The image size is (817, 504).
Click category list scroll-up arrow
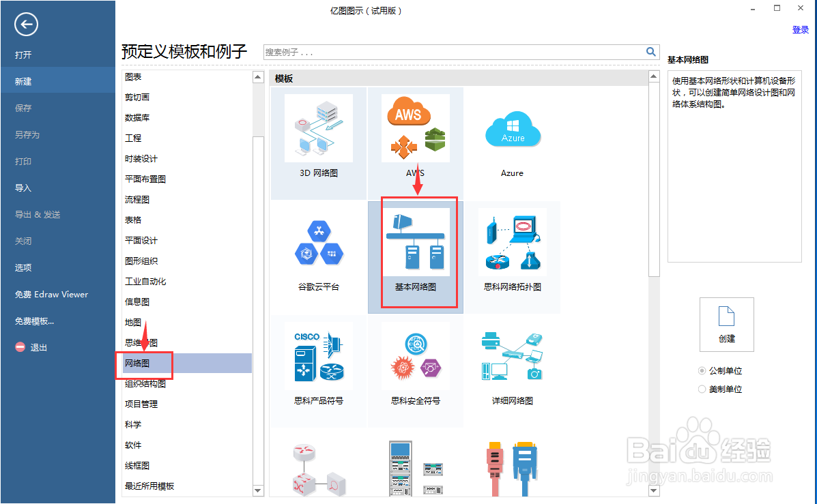258,77
